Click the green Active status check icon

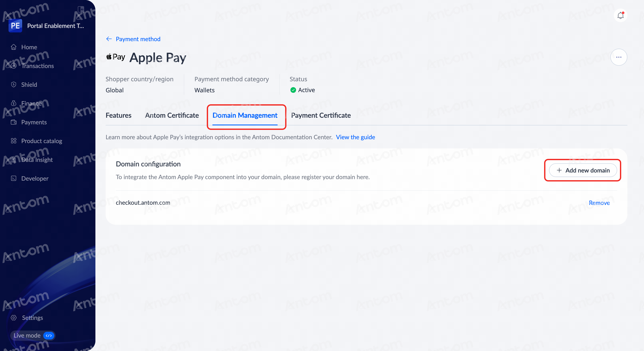293,90
